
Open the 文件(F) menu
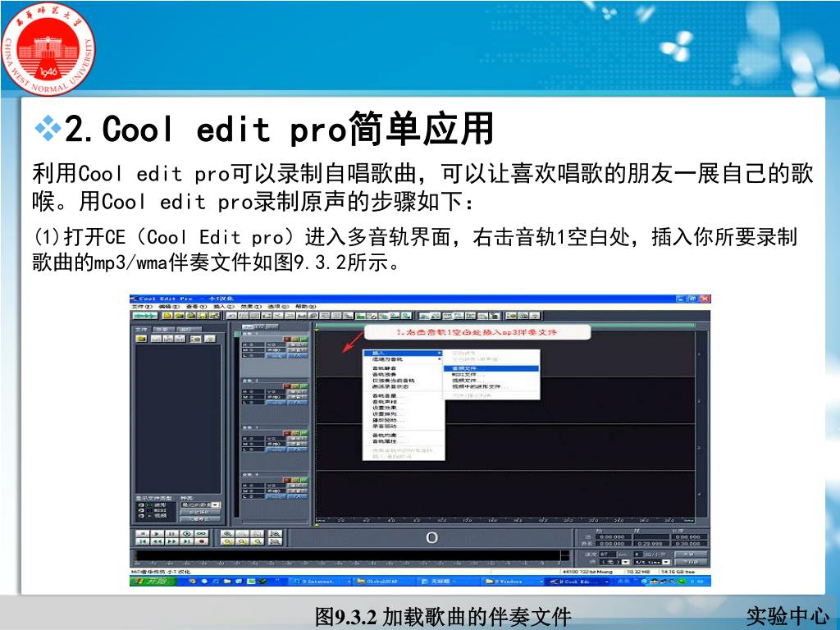point(142,307)
